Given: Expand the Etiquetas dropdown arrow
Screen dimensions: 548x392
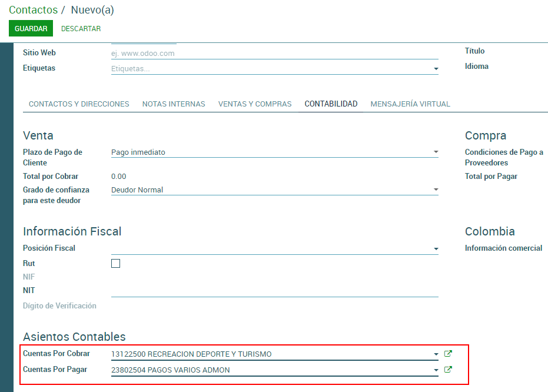Looking at the screenshot, I should (436, 69).
